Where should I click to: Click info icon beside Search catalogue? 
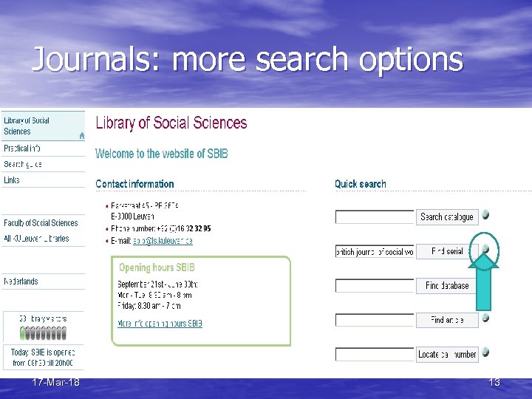point(485,215)
